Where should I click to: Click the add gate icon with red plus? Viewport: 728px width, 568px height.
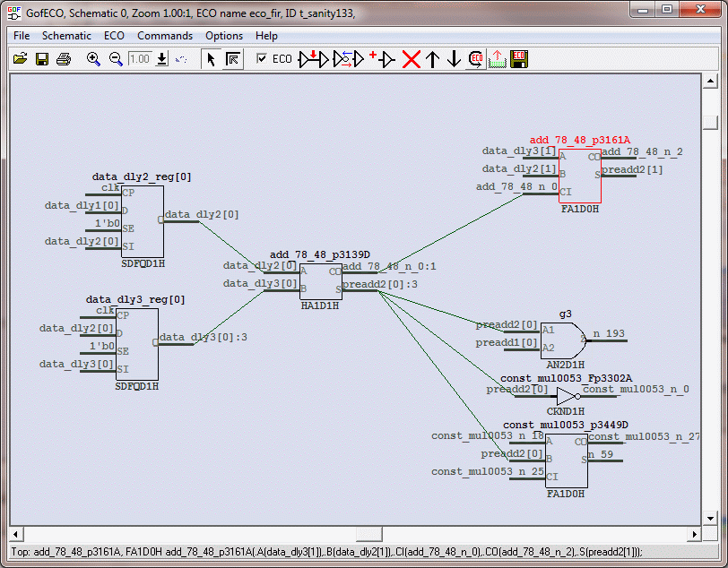[381, 59]
